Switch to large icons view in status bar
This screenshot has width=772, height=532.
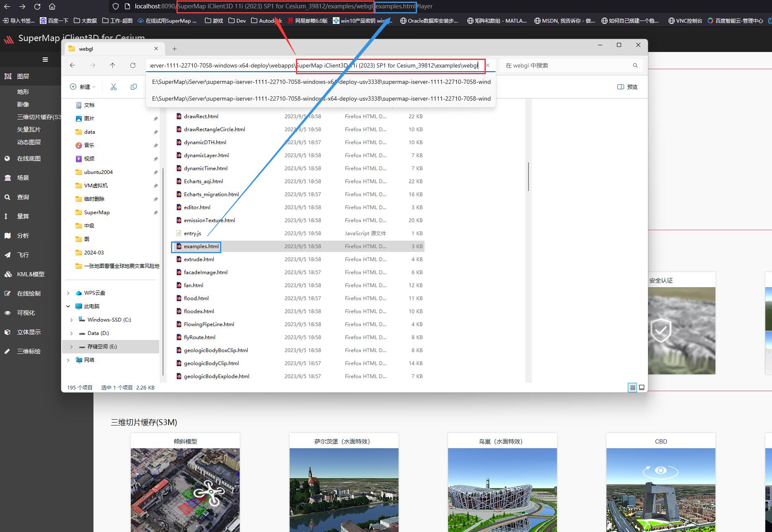coord(641,387)
